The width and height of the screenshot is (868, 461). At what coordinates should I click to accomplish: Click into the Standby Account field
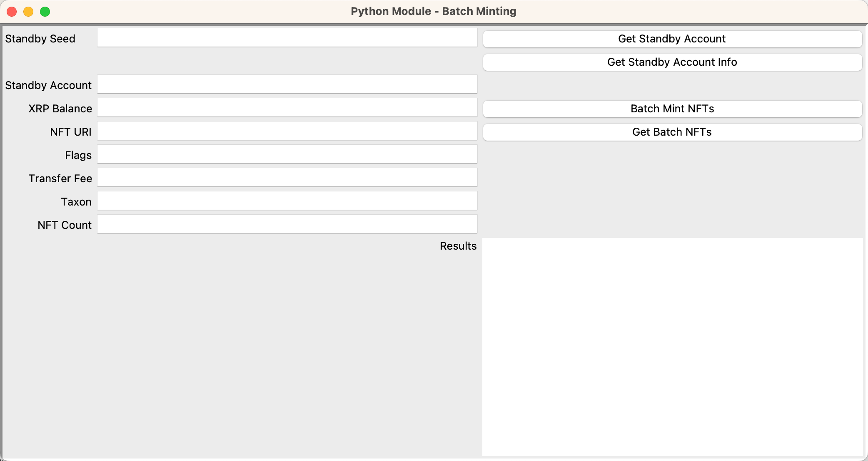point(287,84)
